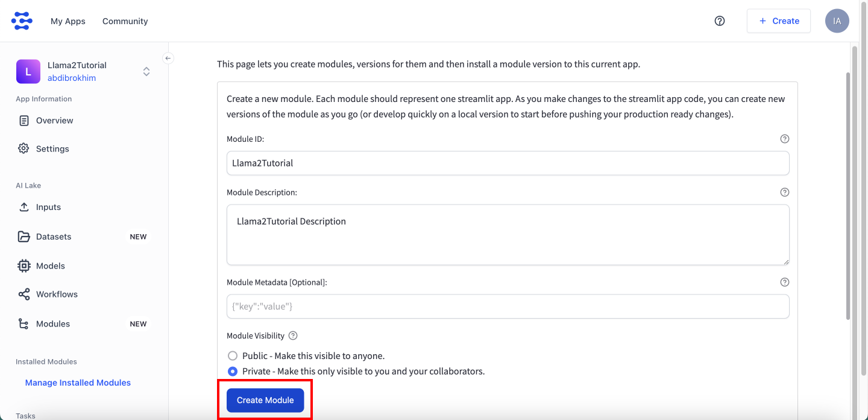Open Manage Installed Modules link
Image resolution: width=868 pixels, height=420 pixels.
(x=78, y=383)
